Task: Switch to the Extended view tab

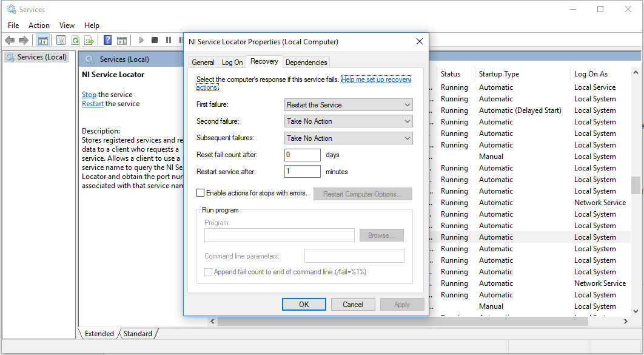Action: 99,334
